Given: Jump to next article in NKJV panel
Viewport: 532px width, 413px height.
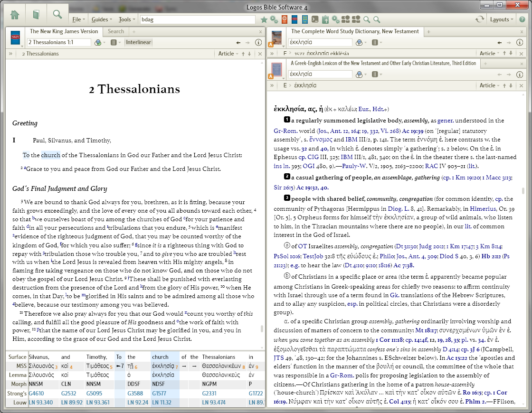Looking at the screenshot, I should 249,54.
